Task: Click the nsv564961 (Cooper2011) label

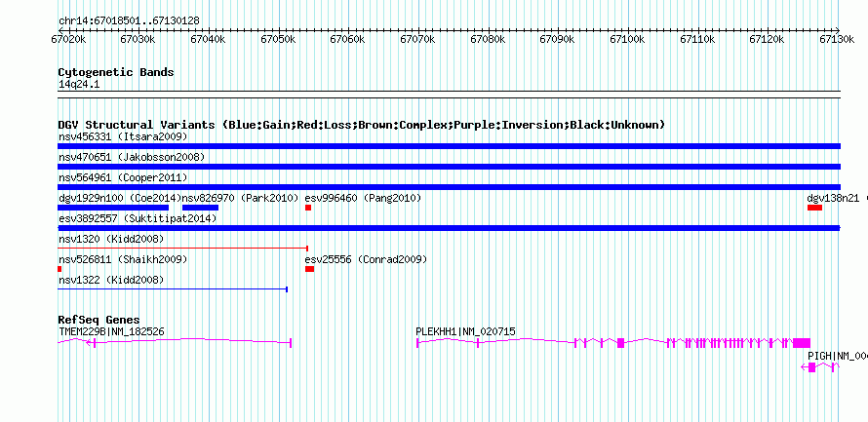Action: (x=123, y=177)
